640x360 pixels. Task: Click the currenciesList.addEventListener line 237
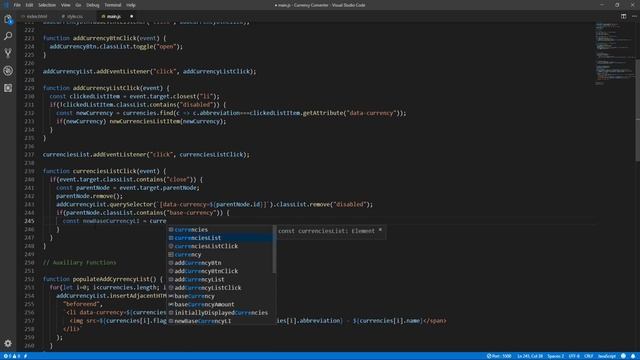(146, 155)
